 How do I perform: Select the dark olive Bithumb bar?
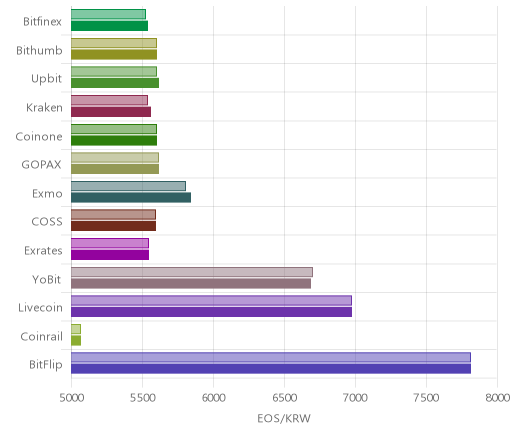point(114,55)
